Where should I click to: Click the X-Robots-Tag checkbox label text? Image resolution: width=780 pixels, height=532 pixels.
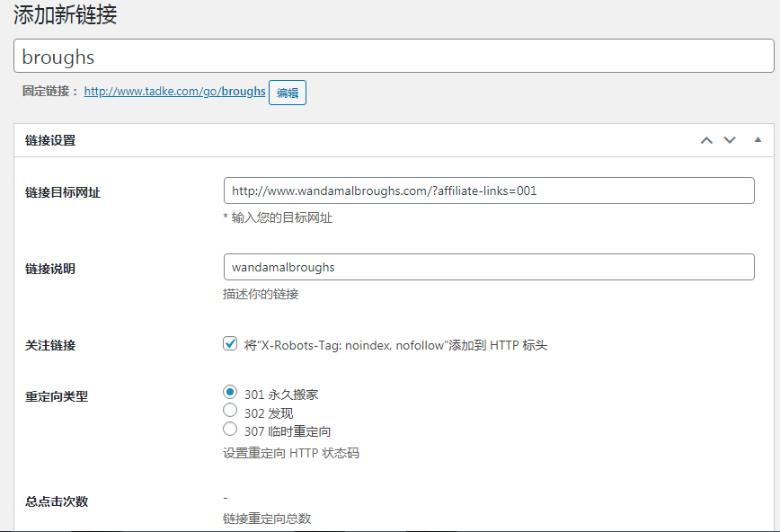tap(395, 345)
